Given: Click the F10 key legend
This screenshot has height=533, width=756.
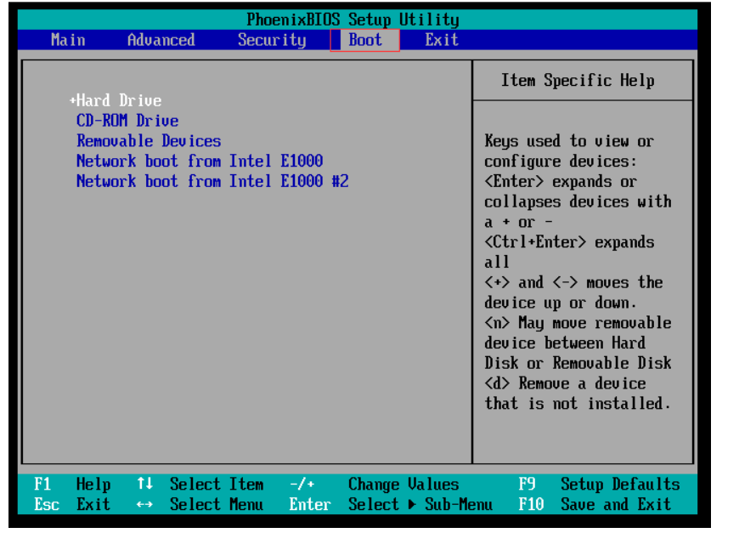Looking at the screenshot, I should click(x=531, y=505).
